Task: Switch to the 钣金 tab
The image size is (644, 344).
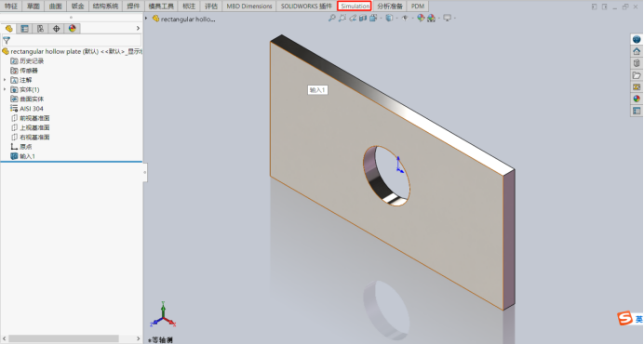Action: click(x=77, y=6)
